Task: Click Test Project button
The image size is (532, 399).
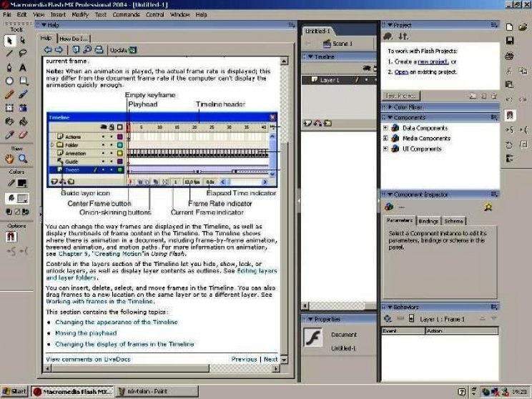Action: (401, 96)
